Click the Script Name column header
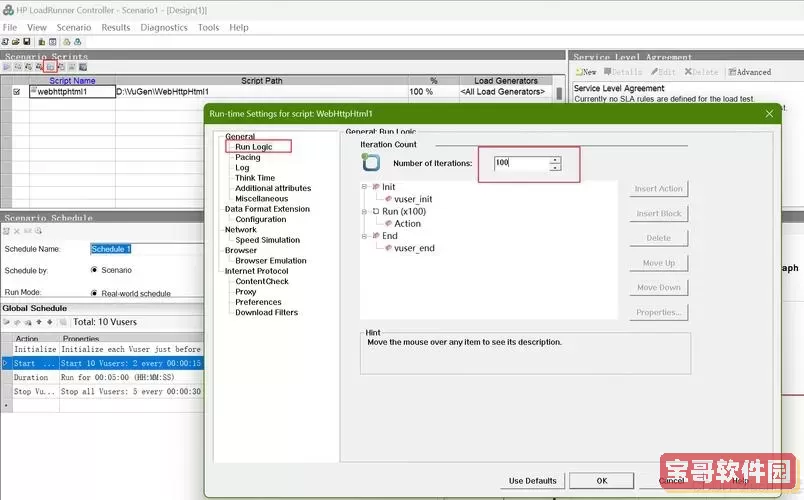The image size is (804, 500). tap(72, 81)
